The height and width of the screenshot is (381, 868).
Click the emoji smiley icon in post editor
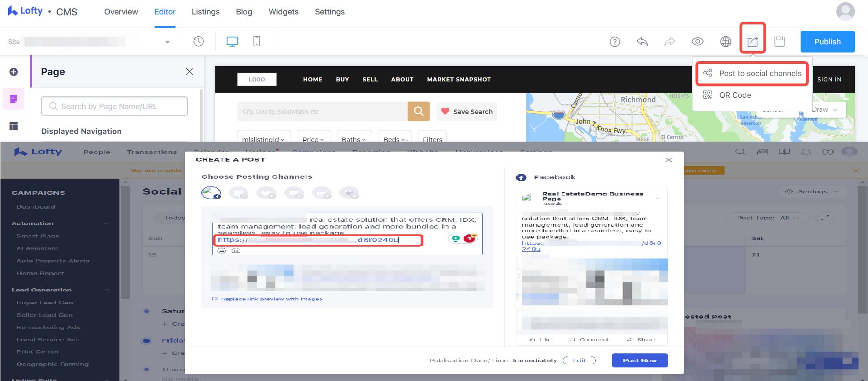tap(222, 251)
